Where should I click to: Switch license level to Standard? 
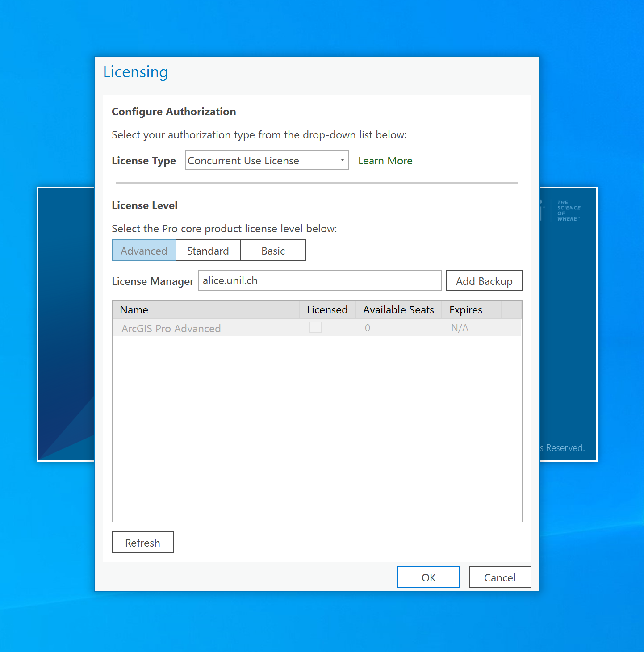pyautogui.click(x=208, y=251)
